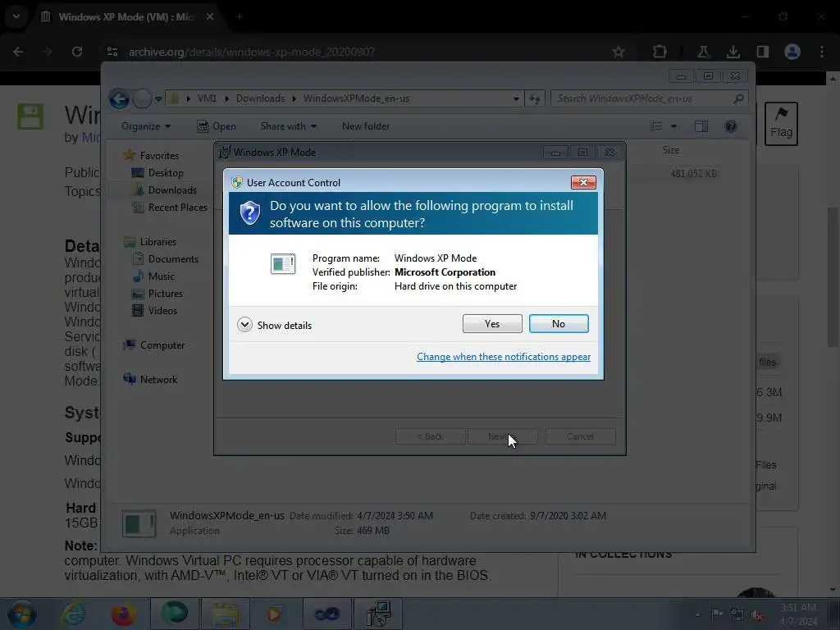The height and width of the screenshot is (630, 840).
Task: Click the Windows XP Mode program icon
Action: tap(283, 263)
